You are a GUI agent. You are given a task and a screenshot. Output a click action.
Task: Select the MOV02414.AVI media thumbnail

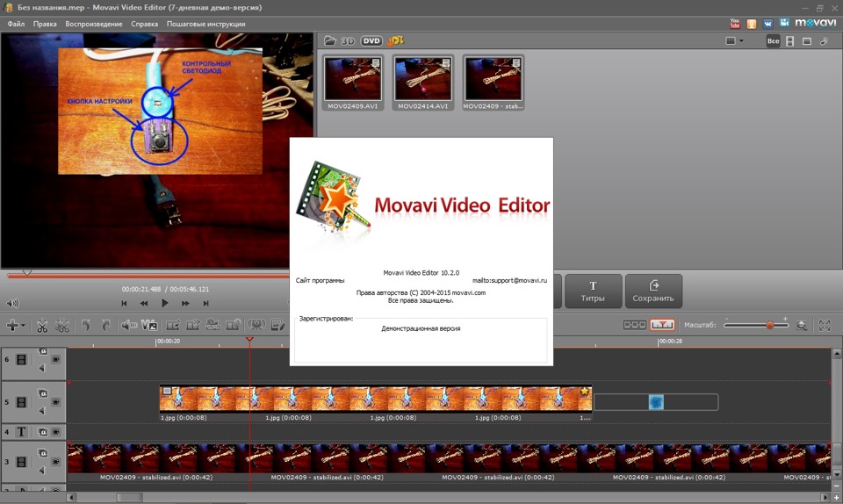pos(422,83)
